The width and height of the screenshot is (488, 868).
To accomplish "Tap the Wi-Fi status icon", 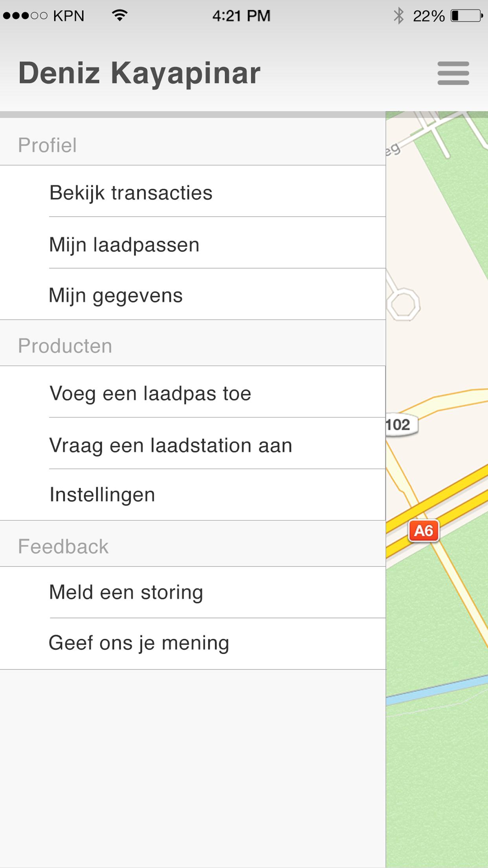I will (119, 16).
